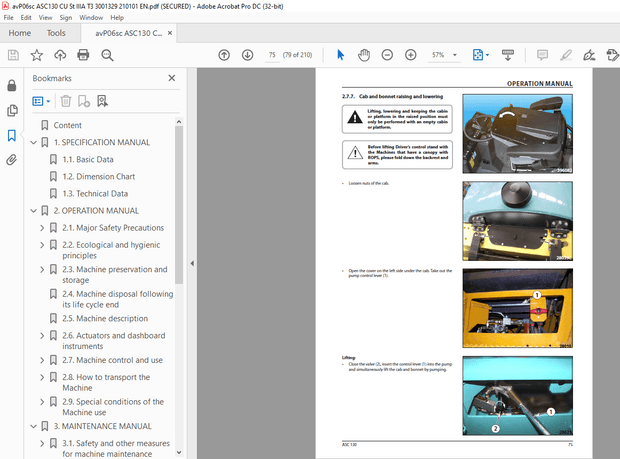Image resolution: width=620 pixels, height=459 pixels.
Task: Expand 3.1. Safety and other measures
Action: (42, 444)
